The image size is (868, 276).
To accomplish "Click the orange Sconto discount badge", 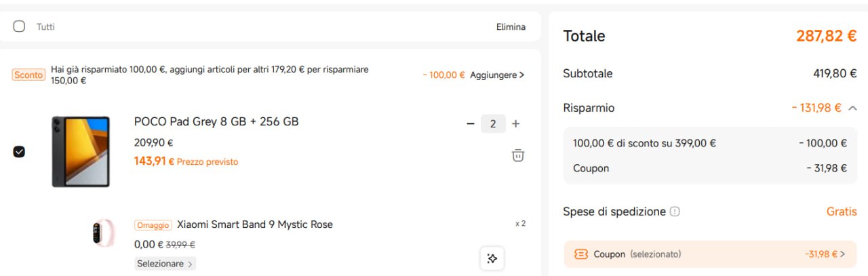I will (x=28, y=75).
